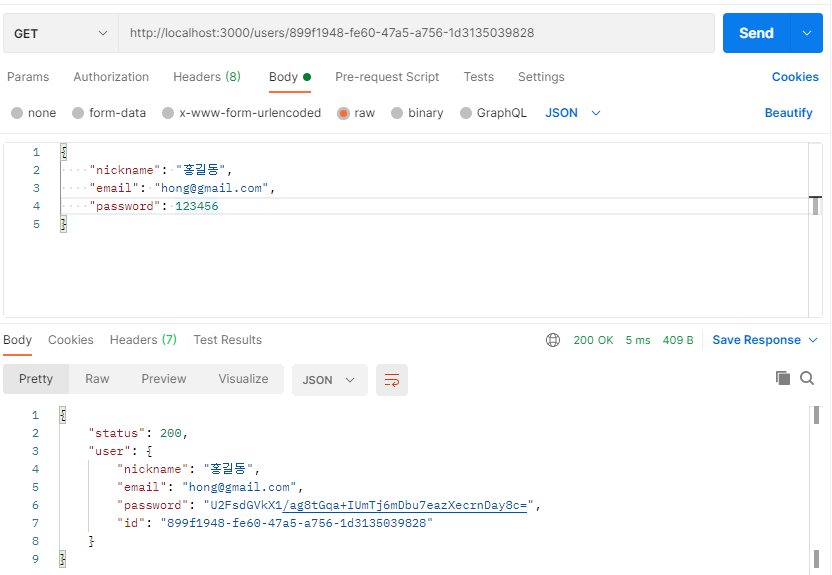Image resolution: width=832 pixels, height=575 pixels.
Task: Click "nickname" key in request body
Action: (x=125, y=170)
